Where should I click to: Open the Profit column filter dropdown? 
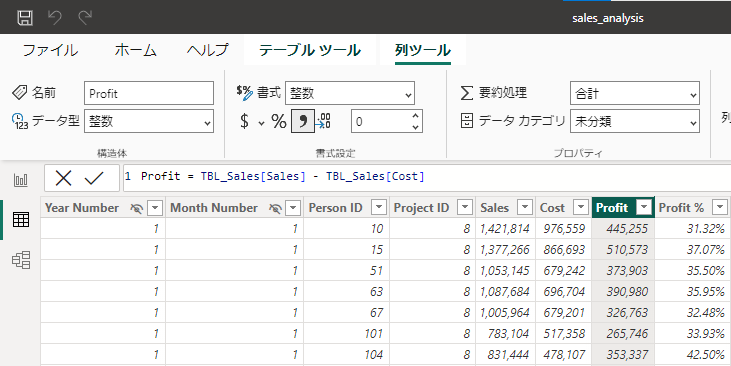[x=644, y=207]
